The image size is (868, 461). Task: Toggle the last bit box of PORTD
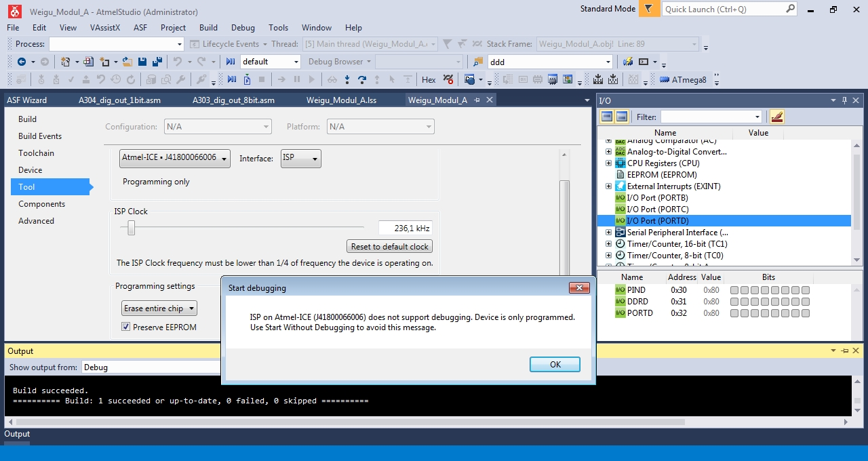click(806, 313)
